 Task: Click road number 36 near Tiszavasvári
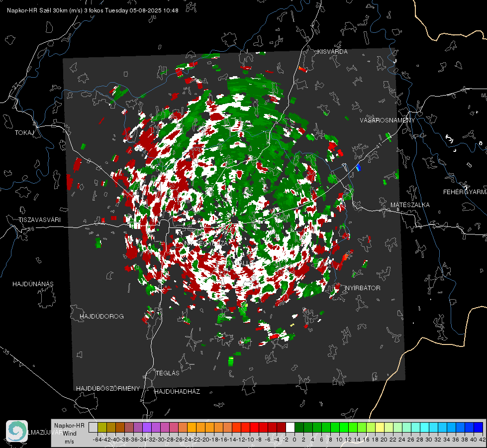(31, 229)
